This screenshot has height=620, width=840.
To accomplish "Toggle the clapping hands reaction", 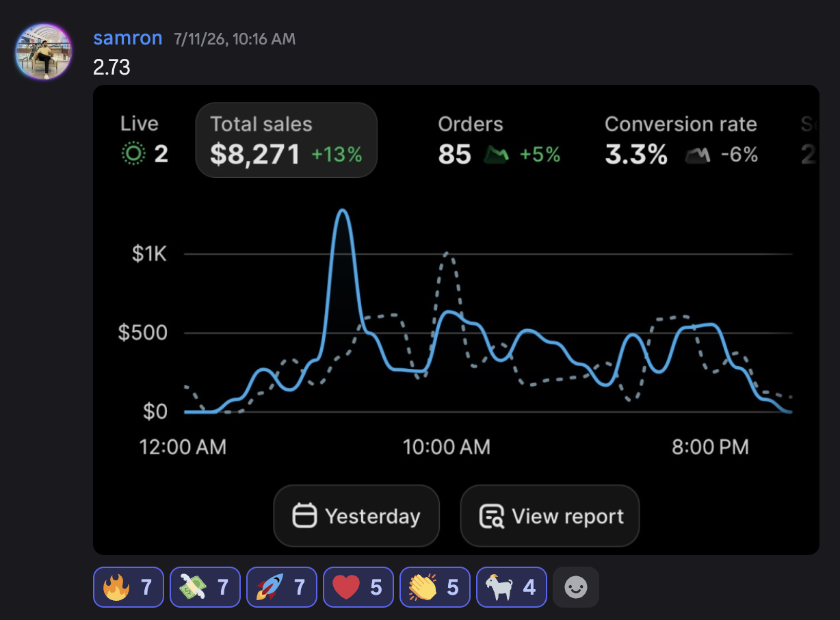I will [x=435, y=587].
